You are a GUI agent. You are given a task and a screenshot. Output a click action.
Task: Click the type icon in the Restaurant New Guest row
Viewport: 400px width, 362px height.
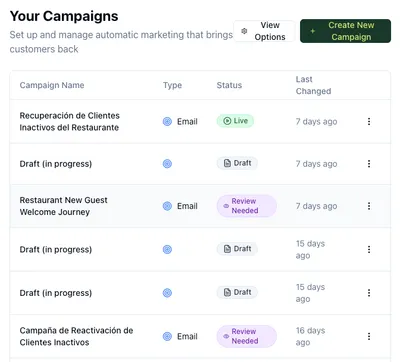pyautogui.click(x=167, y=206)
